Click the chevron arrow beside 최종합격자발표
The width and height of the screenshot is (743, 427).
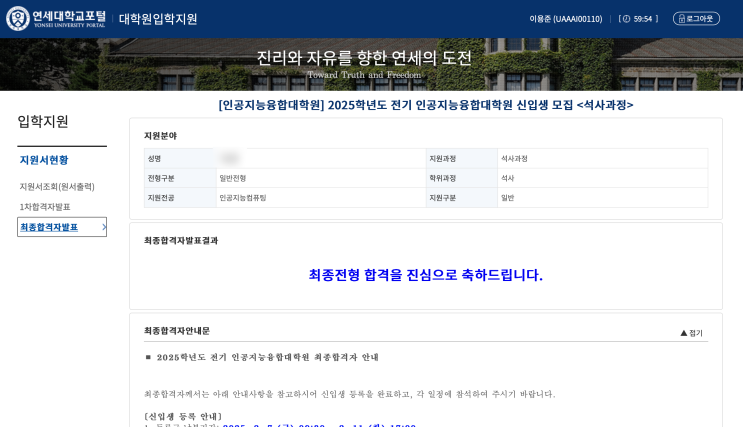pos(104,227)
